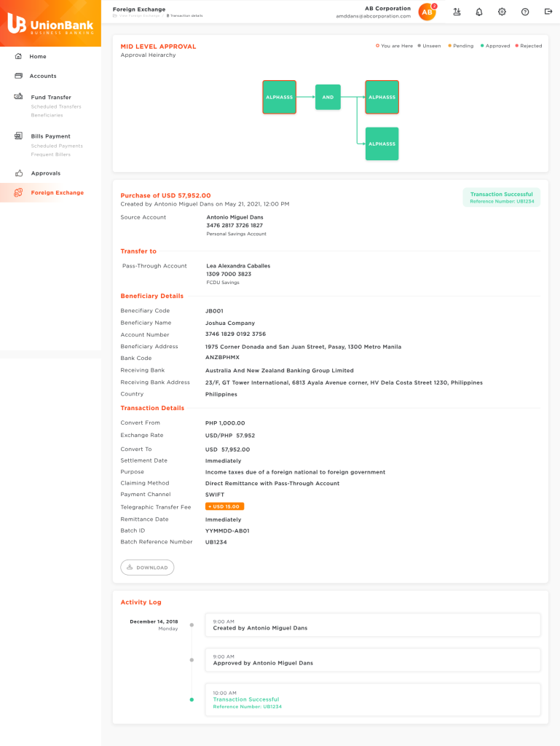560x746 pixels.
Task: Open Frequent Billers sub-link
Action: tap(52, 154)
